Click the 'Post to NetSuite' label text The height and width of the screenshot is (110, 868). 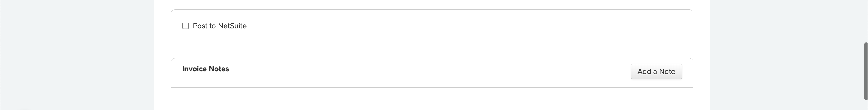pos(220,26)
